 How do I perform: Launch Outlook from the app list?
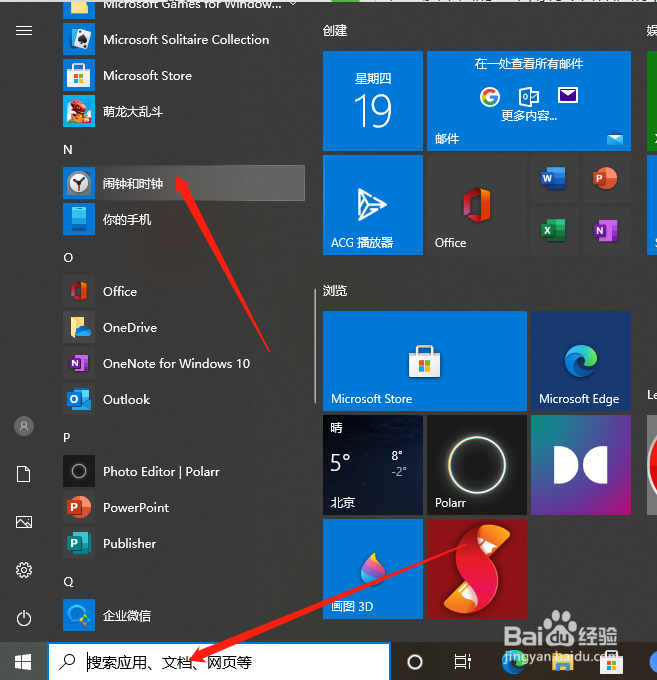click(x=184, y=399)
